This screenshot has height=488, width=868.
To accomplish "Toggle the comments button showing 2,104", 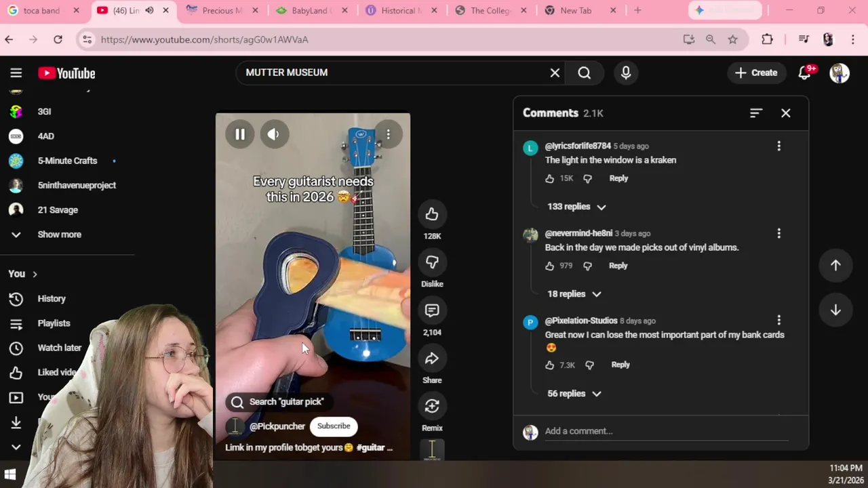I will pos(432,310).
